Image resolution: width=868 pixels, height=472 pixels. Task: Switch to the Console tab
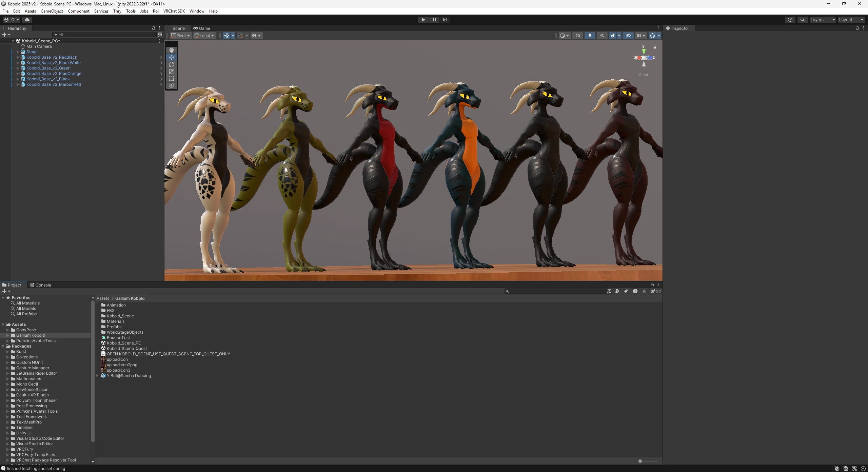[41, 285]
